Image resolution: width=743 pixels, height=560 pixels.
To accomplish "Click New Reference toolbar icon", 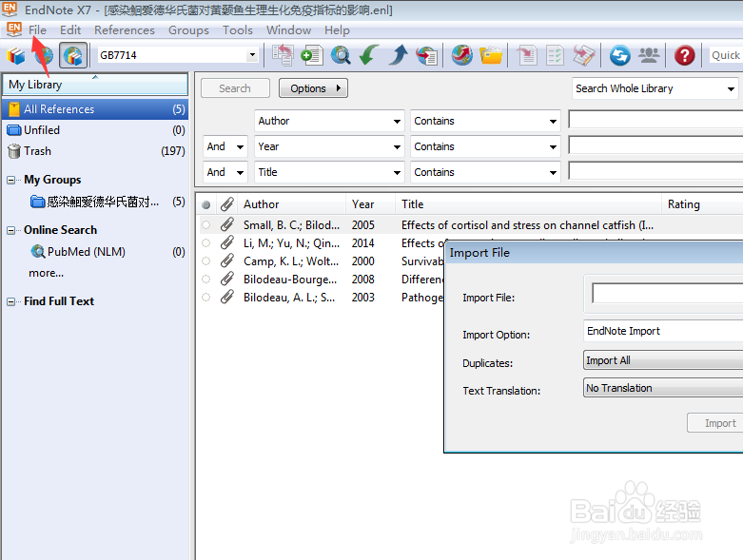I will coord(312,55).
